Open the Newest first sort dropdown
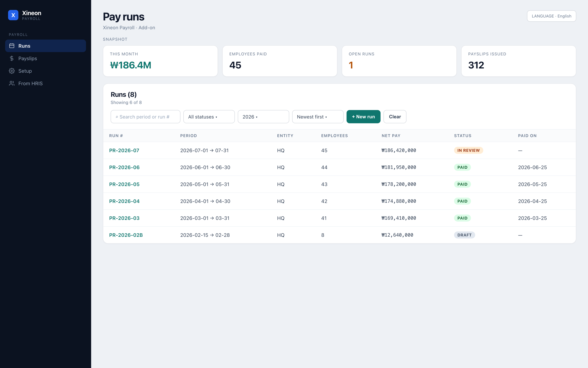The image size is (588, 368). pos(318,117)
